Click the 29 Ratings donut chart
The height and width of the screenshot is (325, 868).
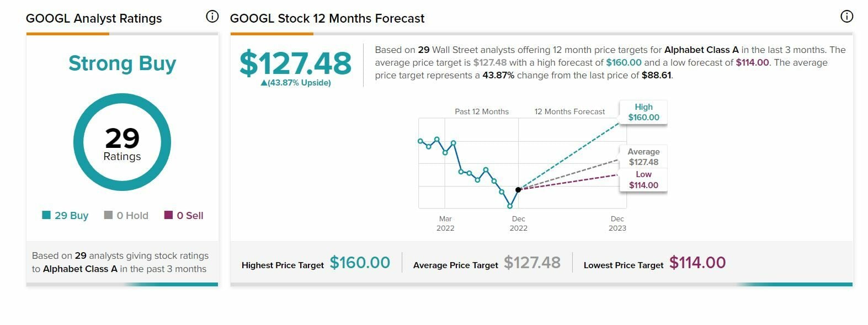pyautogui.click(x=122, y=142)
